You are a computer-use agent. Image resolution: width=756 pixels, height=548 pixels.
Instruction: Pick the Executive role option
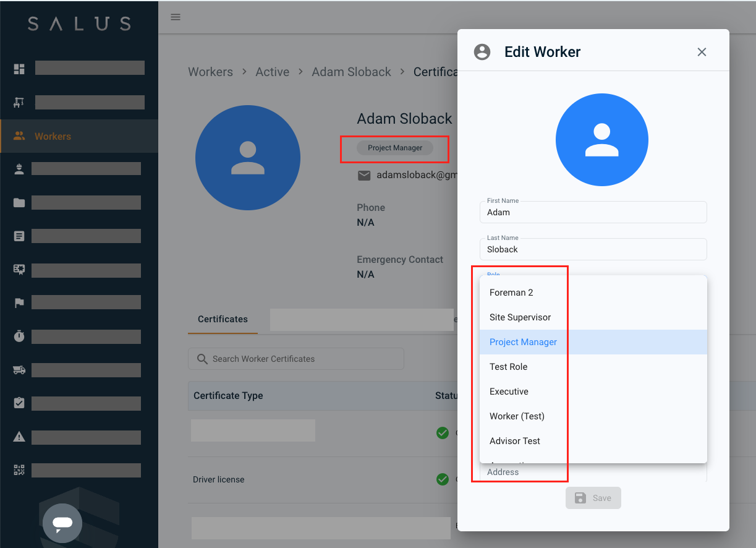(509, 392)
